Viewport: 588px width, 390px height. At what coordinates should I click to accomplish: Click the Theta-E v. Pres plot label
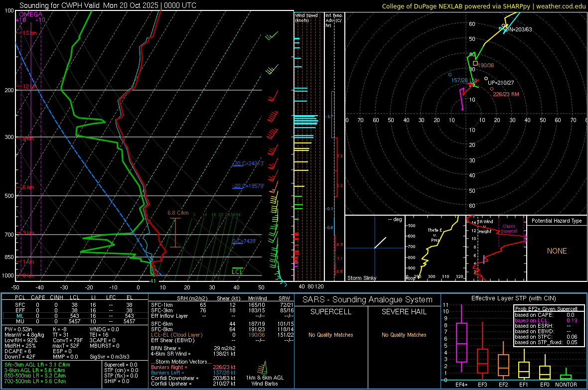pos(435,235)
